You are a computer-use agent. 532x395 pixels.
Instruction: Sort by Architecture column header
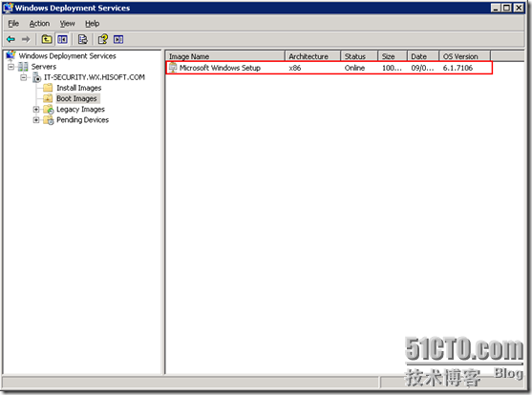[x=312, y=56]
